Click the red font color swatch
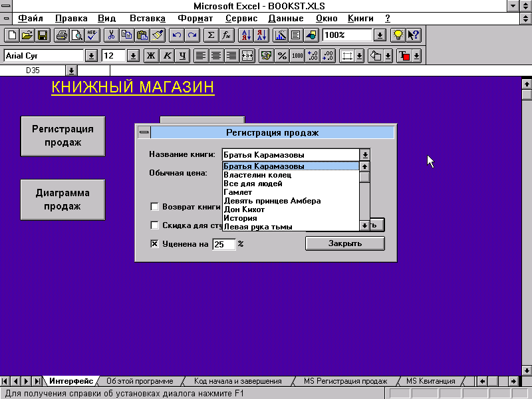Image resolution: width=532 pixels, height=399 pixels. (405, 56)
